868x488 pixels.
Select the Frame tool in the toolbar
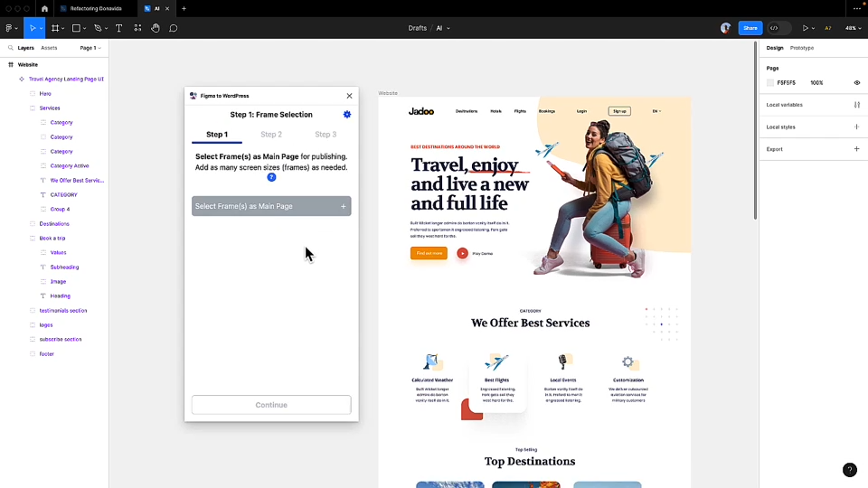(55, 28)
